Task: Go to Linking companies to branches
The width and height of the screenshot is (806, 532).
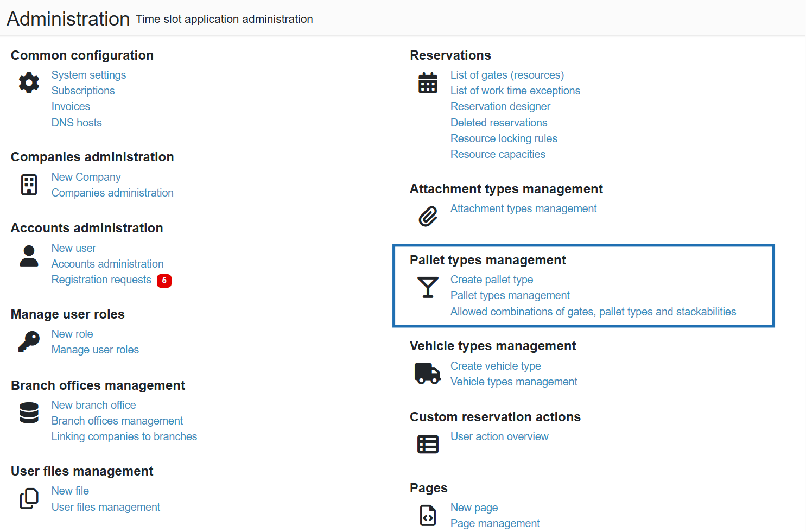Action: [124, 436]
